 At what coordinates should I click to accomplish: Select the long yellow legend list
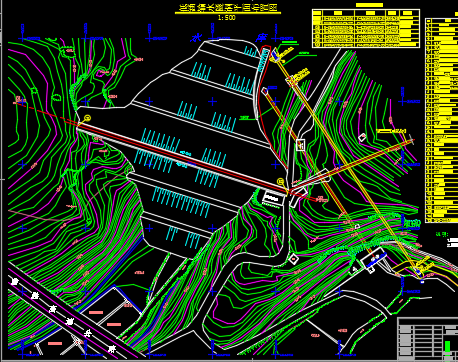coord(442,120)
